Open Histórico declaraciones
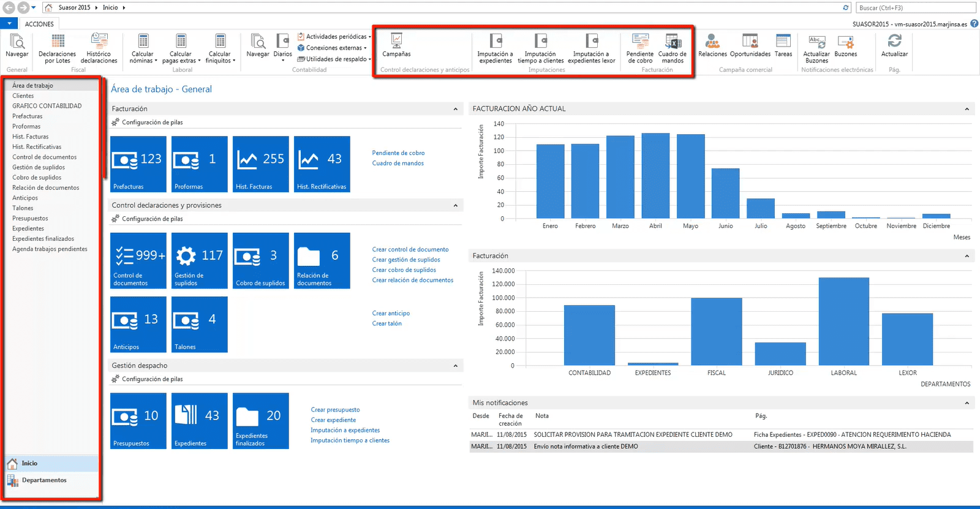Image resolution: width=980 pixels, height=509 pixels. pyautogui.click(x=99, y=48)
